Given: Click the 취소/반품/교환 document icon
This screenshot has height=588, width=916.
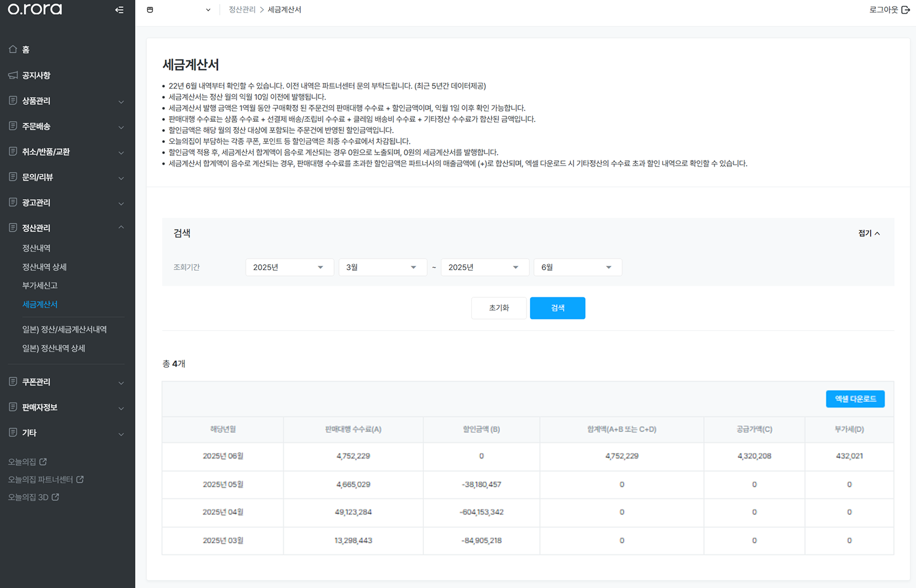Looking at the screenshot, I should [x=13, y=151].
